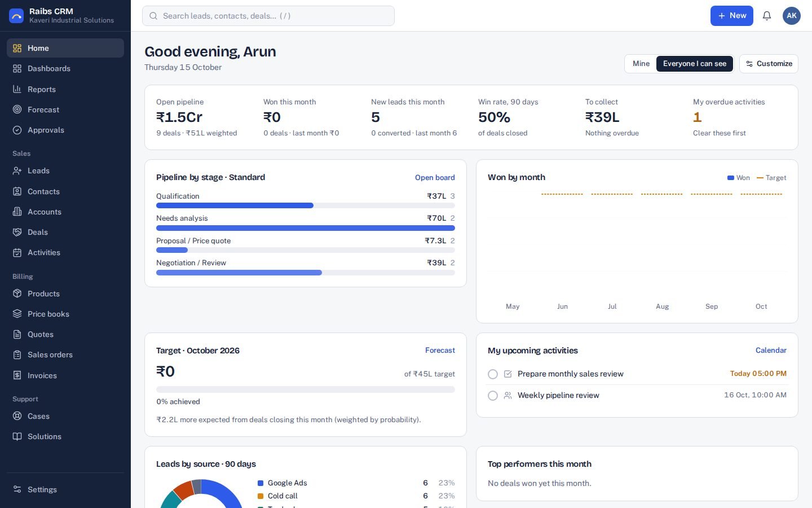Open Solutions in Support section
Screen dimensions: 812x508
(65, 436)
